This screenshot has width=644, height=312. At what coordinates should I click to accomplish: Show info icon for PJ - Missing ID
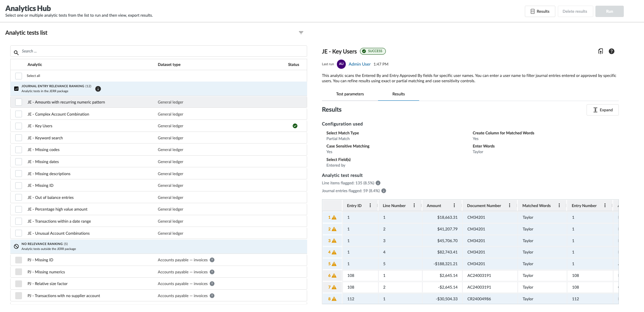pyautogui.click(x=212, y=260)
